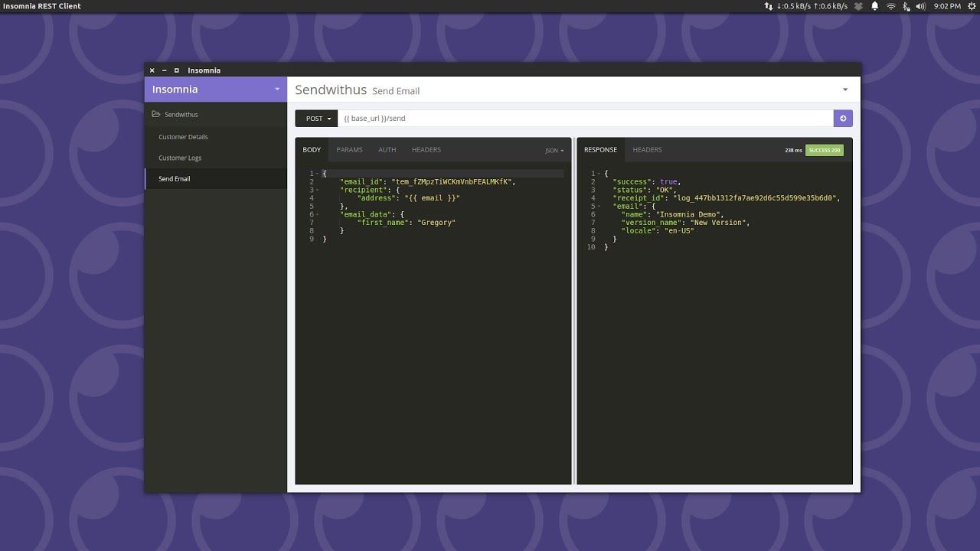Open the network speed indicator in the top bar
This screenshot has width=980, height=551.
coord(806,6)
